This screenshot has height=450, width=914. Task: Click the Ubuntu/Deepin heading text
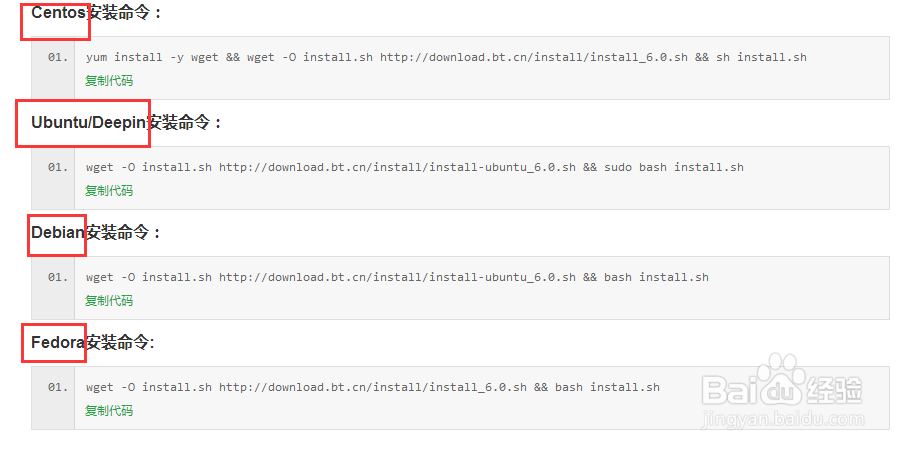pos(89,123)
